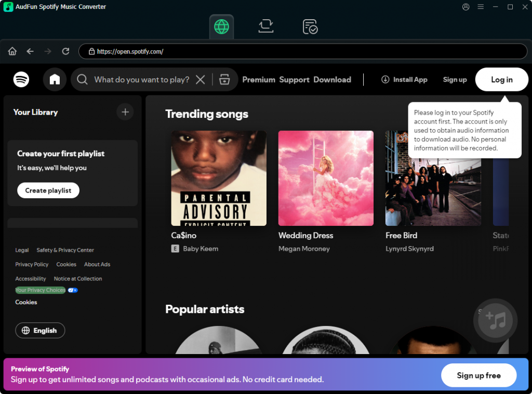
Task: Click the floating add music button
Action: click(495, 320)
